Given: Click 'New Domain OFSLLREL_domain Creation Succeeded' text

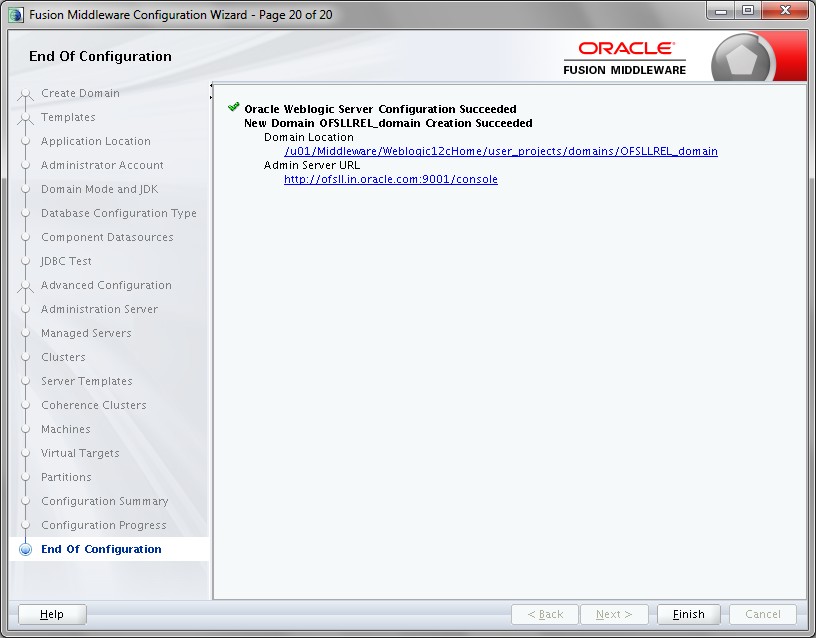Looking at the screenshot, I should 388,123.
